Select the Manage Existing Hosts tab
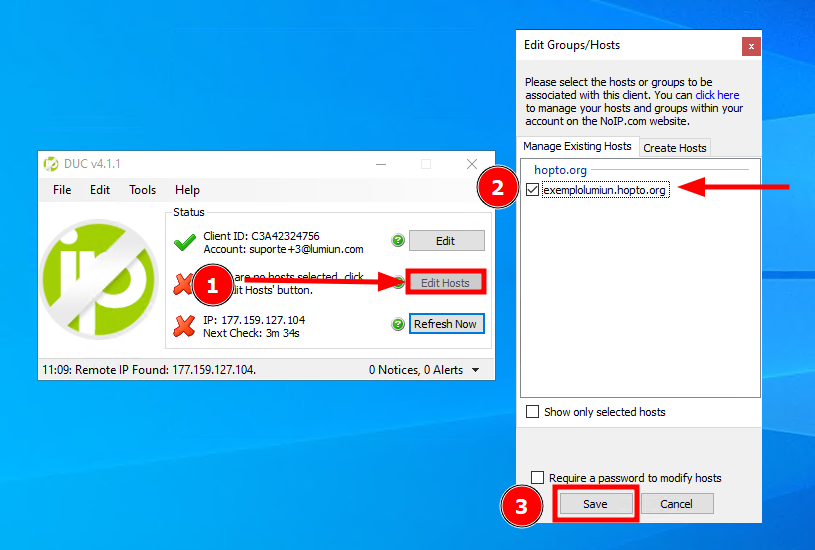 click(x=577, y=146)
